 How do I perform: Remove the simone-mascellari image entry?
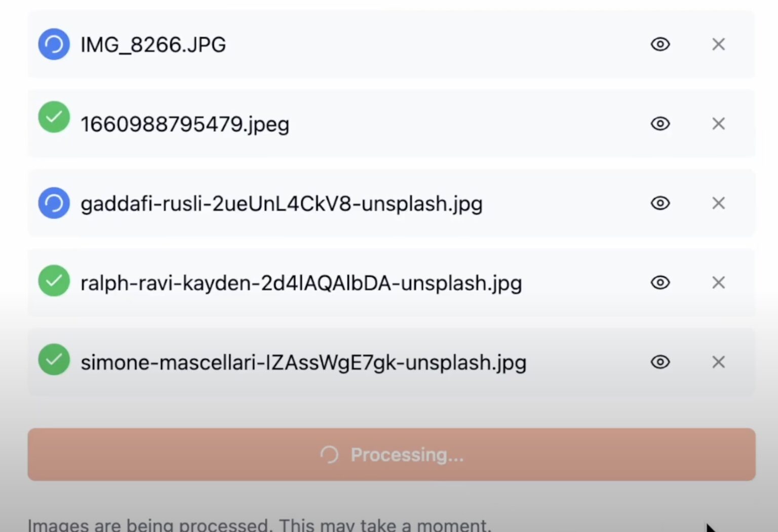tap(718, 362)
